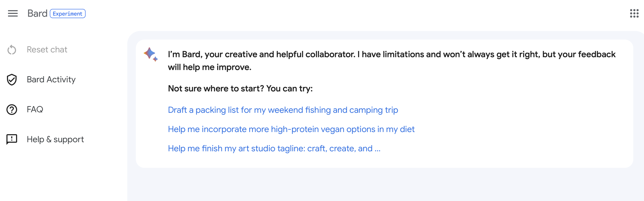Open Bard Activity from the sidebar

coord(51,80)
